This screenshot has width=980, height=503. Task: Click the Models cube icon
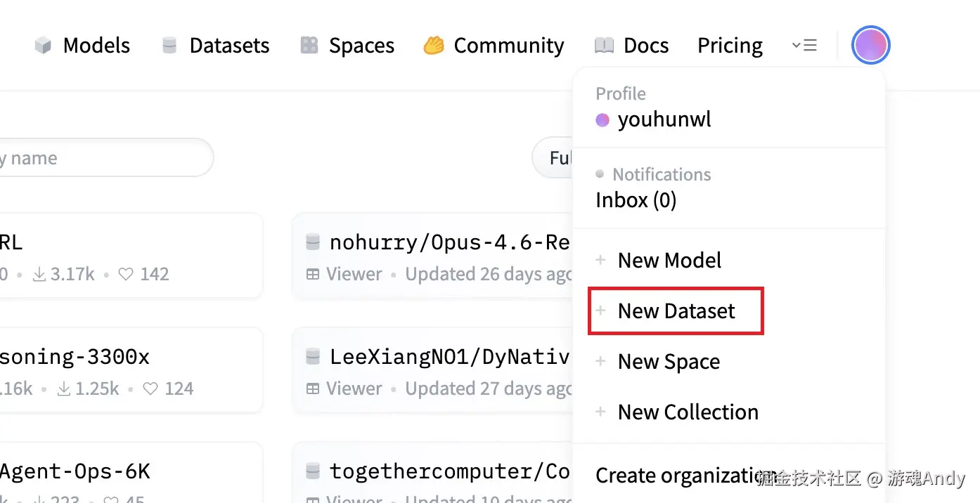point(42,45)
